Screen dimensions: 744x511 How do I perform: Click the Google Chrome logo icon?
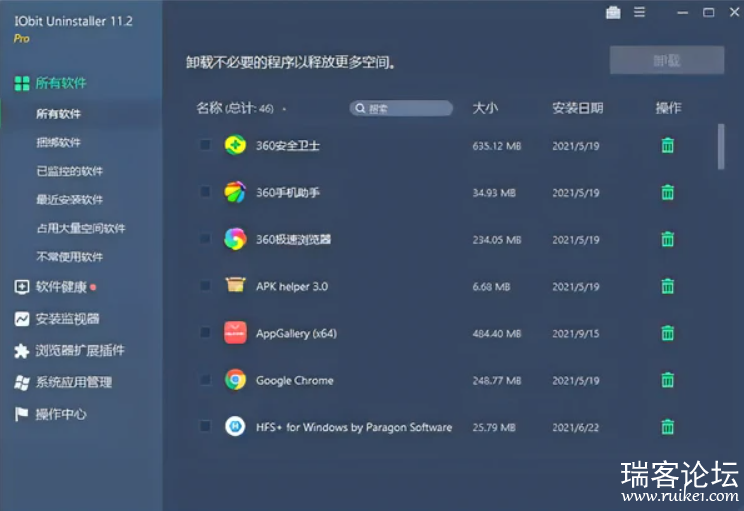(x=235, y=380)
